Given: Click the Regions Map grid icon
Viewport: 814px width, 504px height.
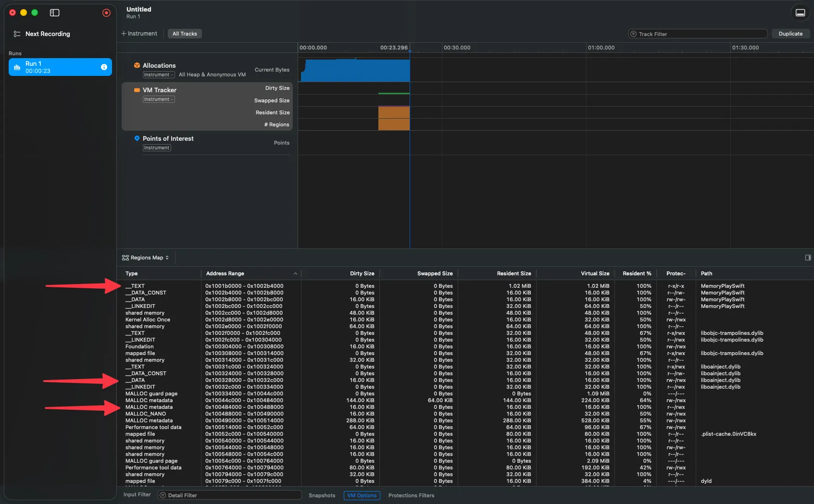Looking at the screenshot, I should tap(125, 257).
